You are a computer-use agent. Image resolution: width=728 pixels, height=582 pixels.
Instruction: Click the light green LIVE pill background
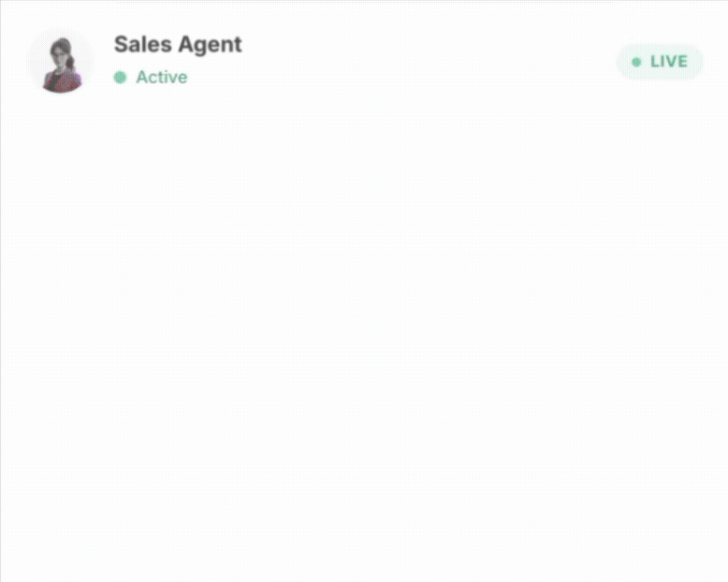pos(660,62)
